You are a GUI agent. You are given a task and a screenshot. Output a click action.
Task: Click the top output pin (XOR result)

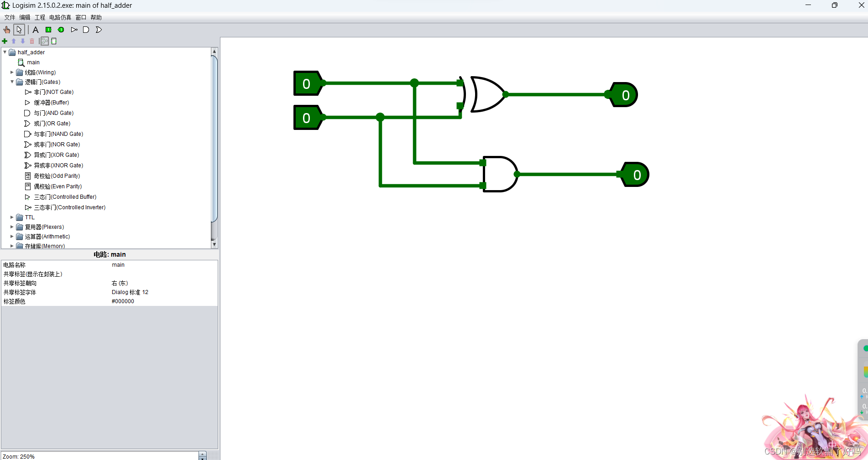click(x=624, y=95)
